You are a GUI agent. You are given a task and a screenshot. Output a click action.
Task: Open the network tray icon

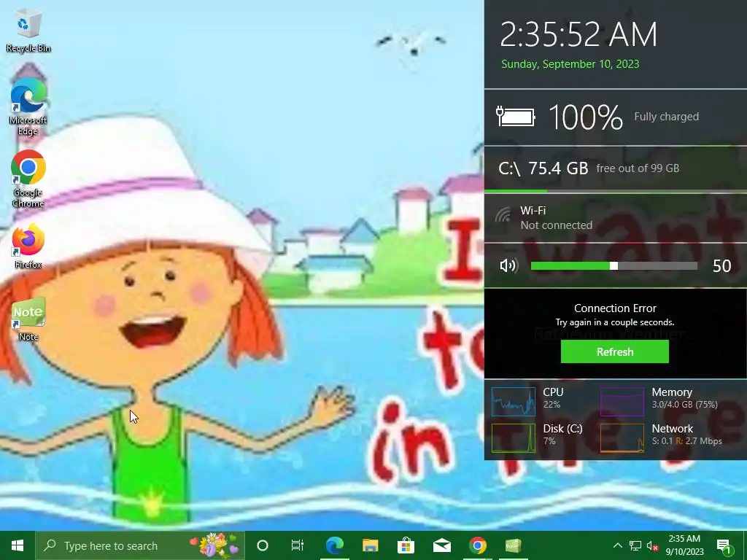(x=635, y=545)
